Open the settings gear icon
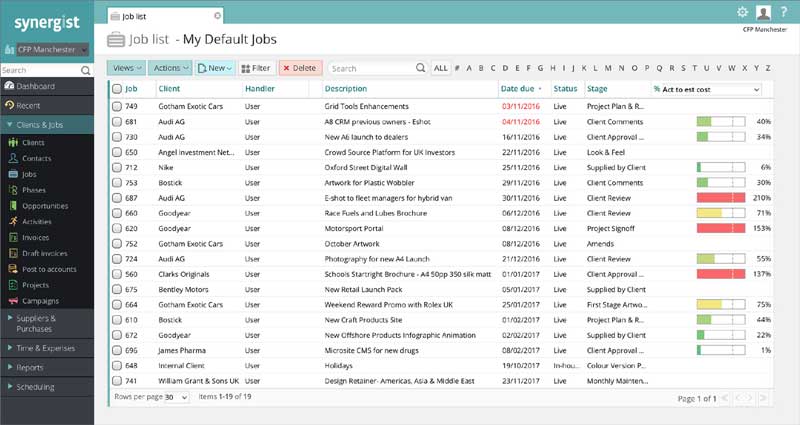Viewport: 800px width, 425px height. click(x=742, y=12)
